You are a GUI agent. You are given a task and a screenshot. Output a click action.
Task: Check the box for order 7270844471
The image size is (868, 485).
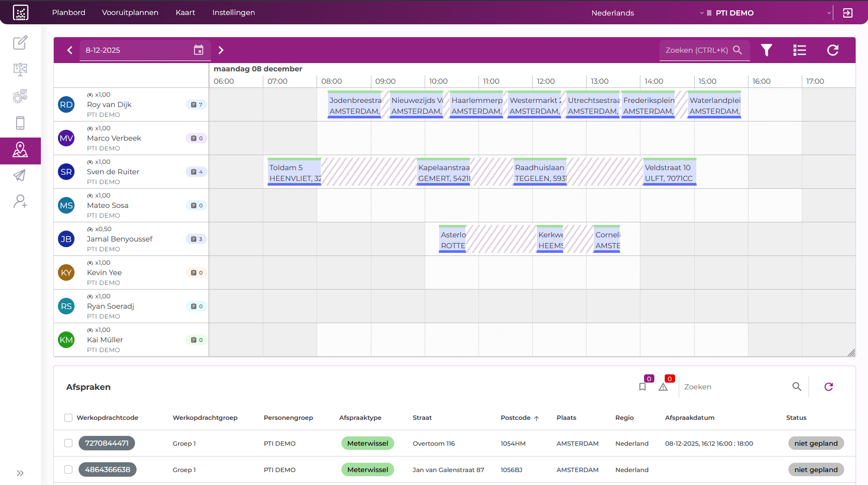tap(68, 443)
